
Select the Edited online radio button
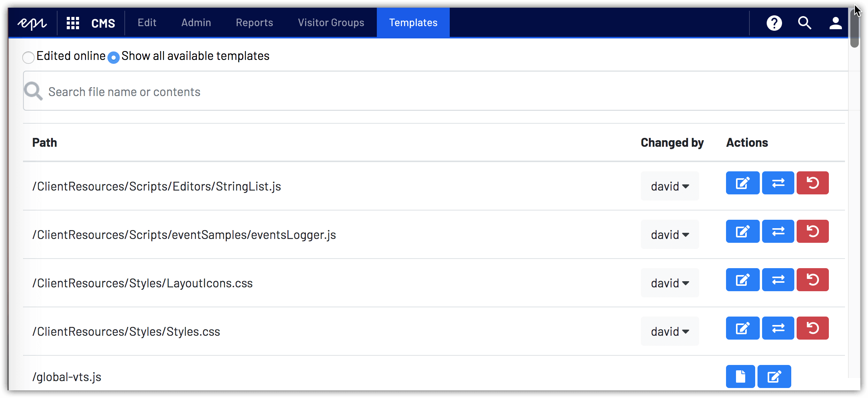pos(28,57)
